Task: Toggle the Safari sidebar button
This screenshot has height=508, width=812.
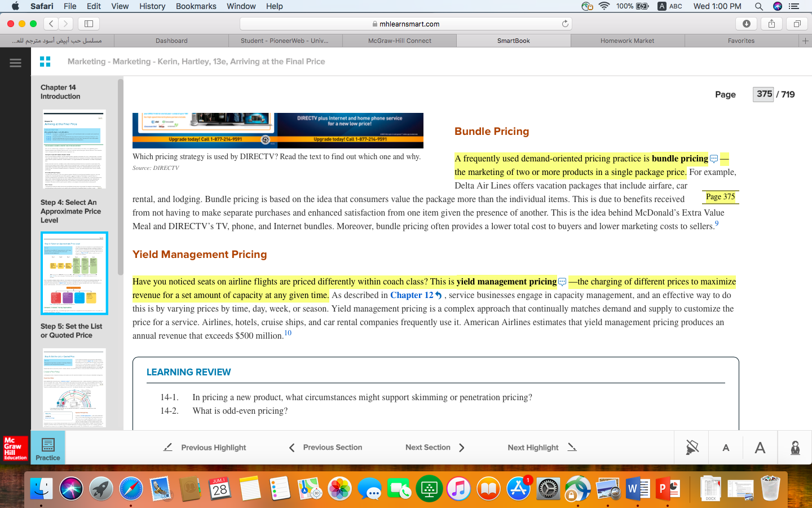Action: tap(89, 24)
